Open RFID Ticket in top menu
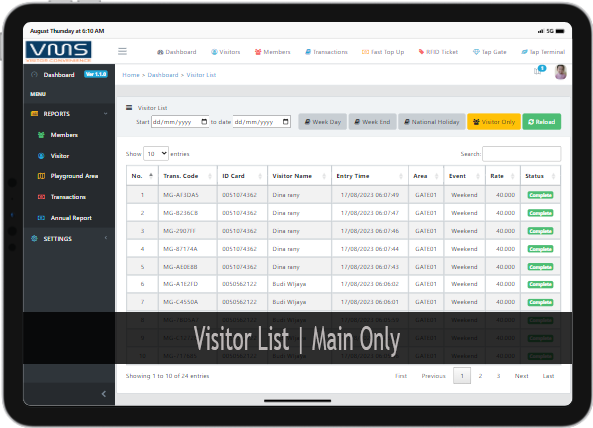The width and height of the screenshot is (593, 428). point(438,52)
